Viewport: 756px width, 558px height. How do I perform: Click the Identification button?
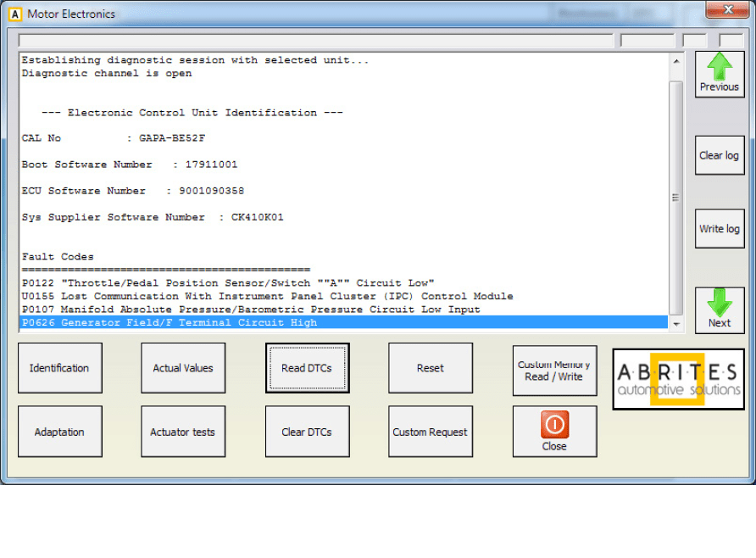59,368
